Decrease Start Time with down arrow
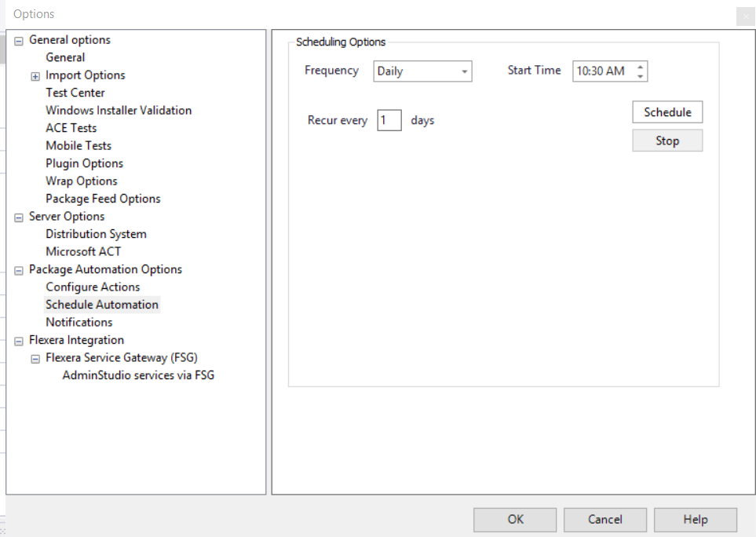 point(641,76)
